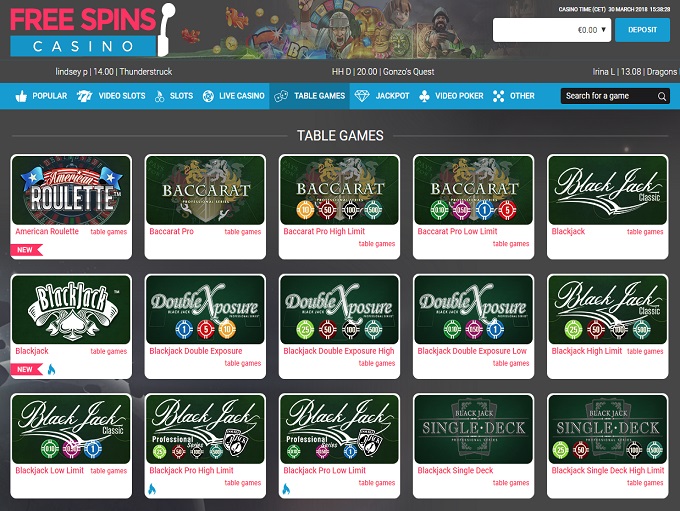This screenshot has width=680, height=511.
Task: Click the search magnifier icon
Action: pos(662,96)
